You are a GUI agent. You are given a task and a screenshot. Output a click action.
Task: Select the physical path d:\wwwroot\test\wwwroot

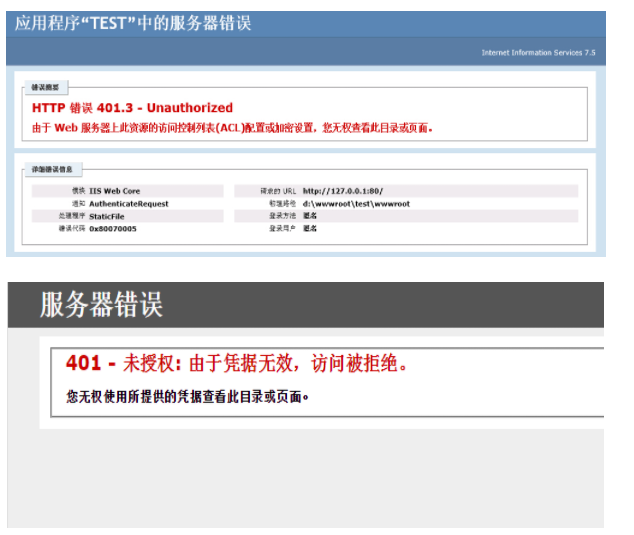(356, 203)
